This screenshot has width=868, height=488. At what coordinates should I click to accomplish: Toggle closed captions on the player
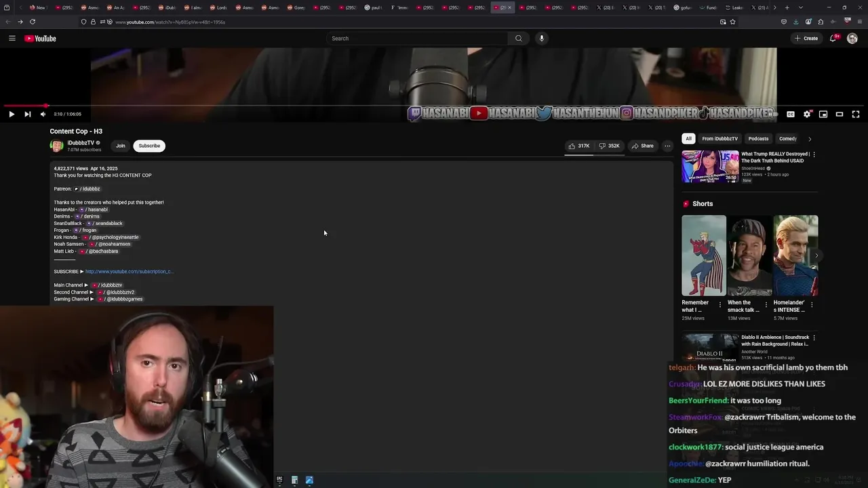click(791, 115)
